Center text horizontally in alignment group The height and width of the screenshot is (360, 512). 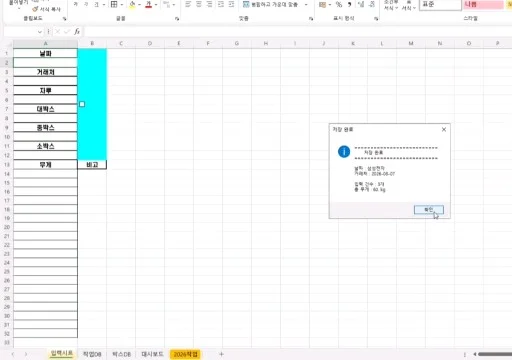(x=199, y=4)
